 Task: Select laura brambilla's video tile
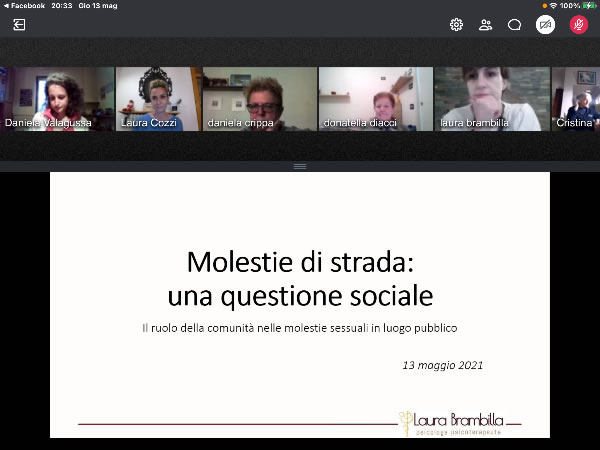point(492,99)
